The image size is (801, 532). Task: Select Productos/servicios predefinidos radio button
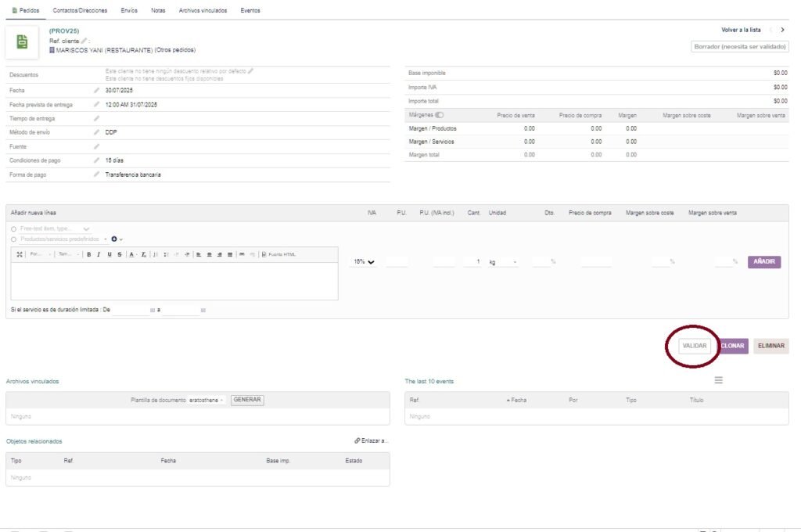coord(14,239)
